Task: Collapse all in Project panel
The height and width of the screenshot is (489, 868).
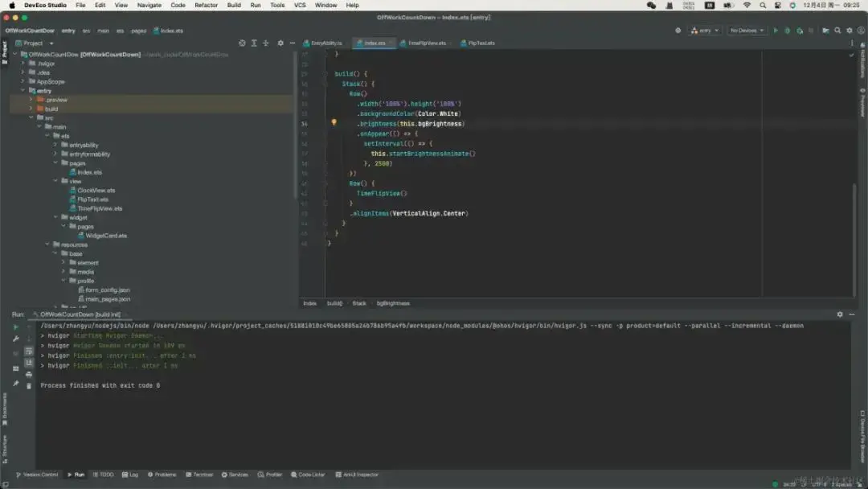Action: coord(266,43)
